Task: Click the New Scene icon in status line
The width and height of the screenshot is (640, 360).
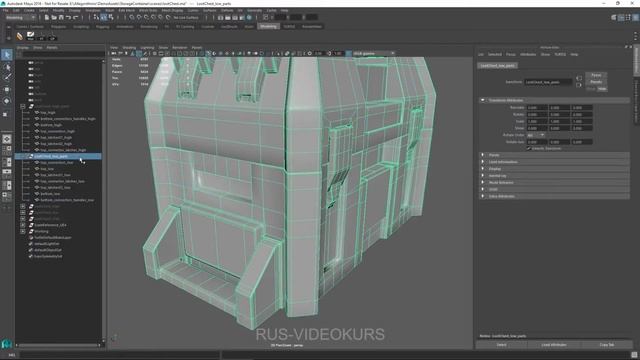Action: tap(47, 18)
